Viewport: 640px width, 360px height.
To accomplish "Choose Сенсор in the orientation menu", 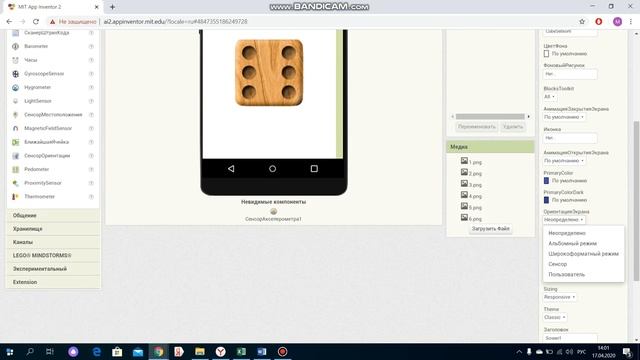I will [x=558, y=264].
